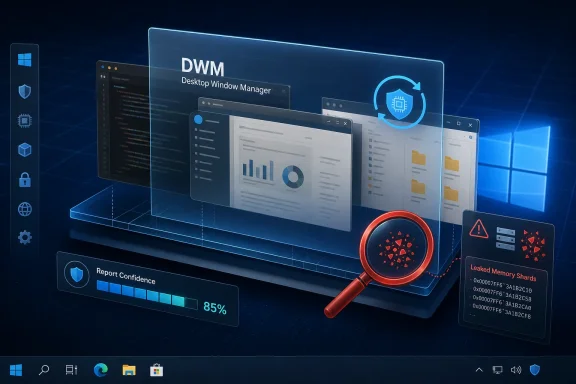576x384 pixels.
Task: Click the large glowing Windows logo
Action: pos(514,168)
